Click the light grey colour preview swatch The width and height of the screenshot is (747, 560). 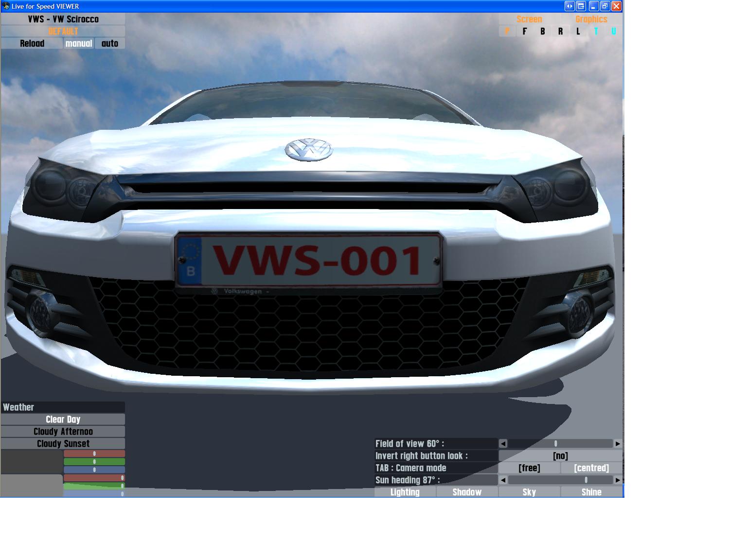tap(32, 486)
